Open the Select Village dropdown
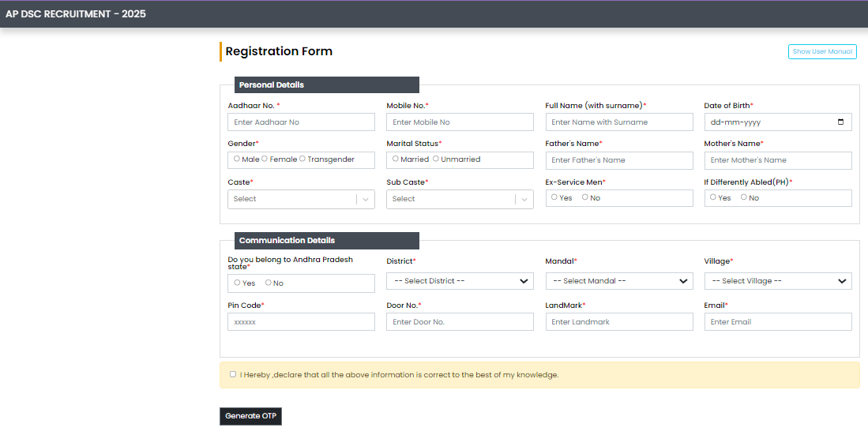The height and width of the screenshot is (435, 868). pyautogui.click(x=777, y=281)
